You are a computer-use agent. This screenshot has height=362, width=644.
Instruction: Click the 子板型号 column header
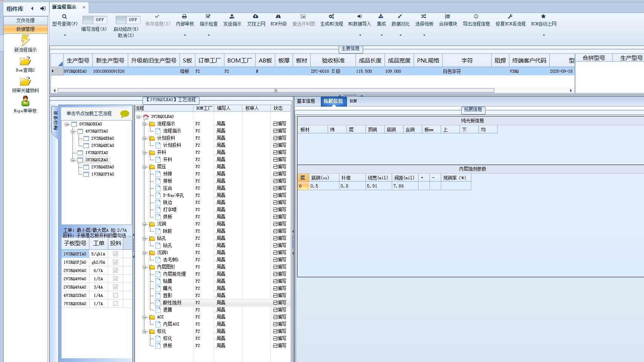75,243
